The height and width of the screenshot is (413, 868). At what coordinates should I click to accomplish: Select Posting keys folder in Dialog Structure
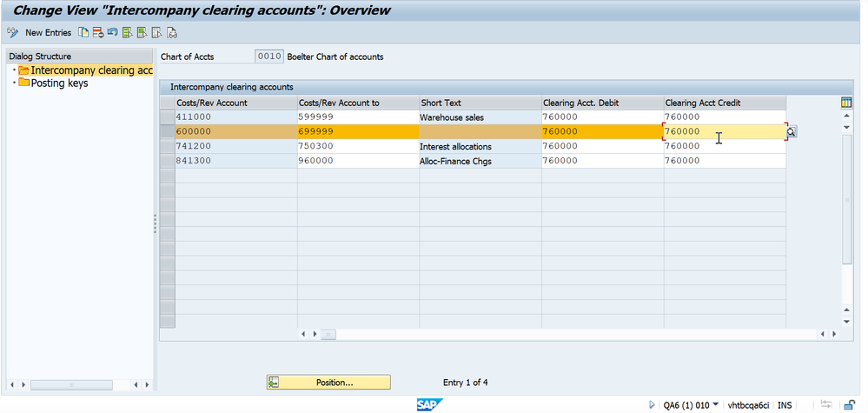(59, 83)
